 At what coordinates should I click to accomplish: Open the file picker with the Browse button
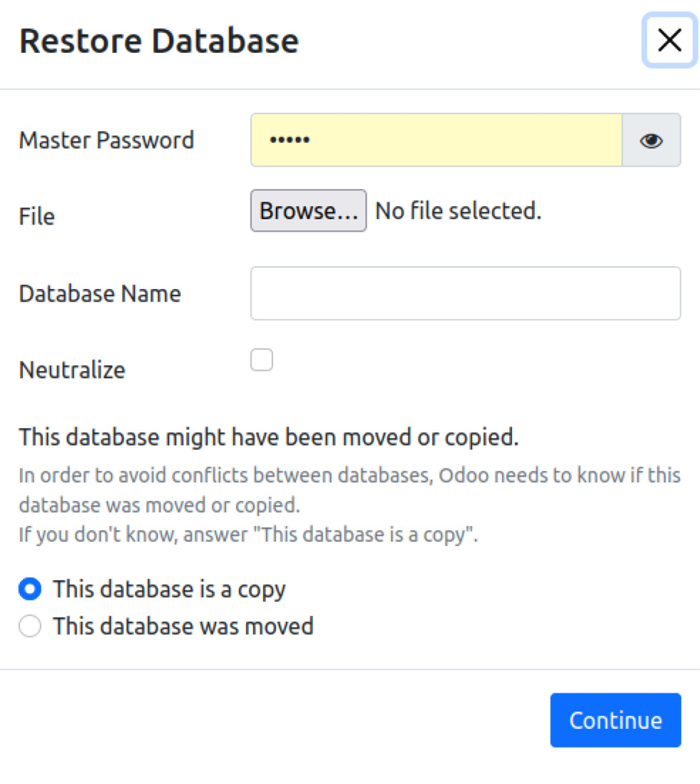[308, 210]
